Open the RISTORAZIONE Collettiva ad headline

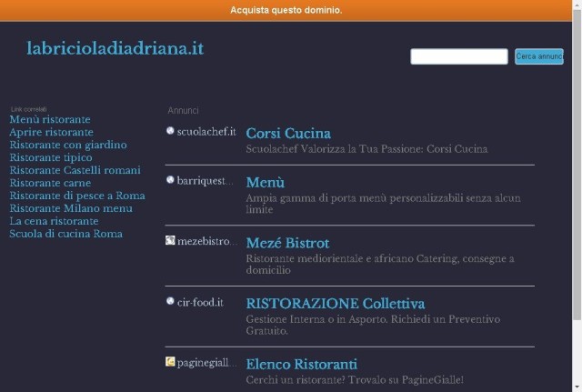pos(336,304)
